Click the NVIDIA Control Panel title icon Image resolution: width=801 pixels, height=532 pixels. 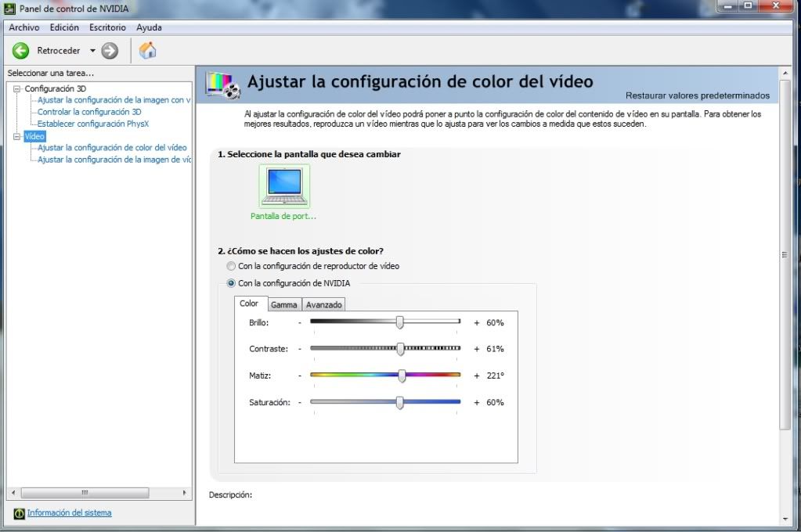(x=9, y=8)
